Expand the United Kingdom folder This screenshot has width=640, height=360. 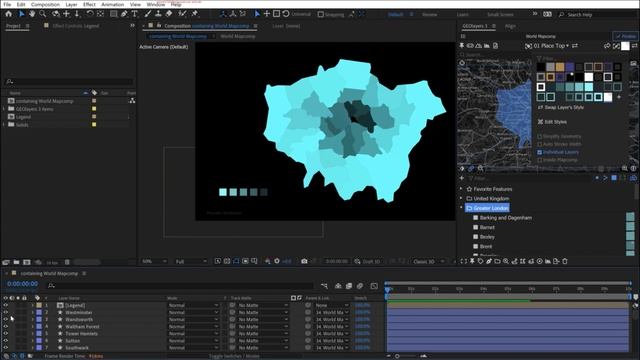point(462,198)
